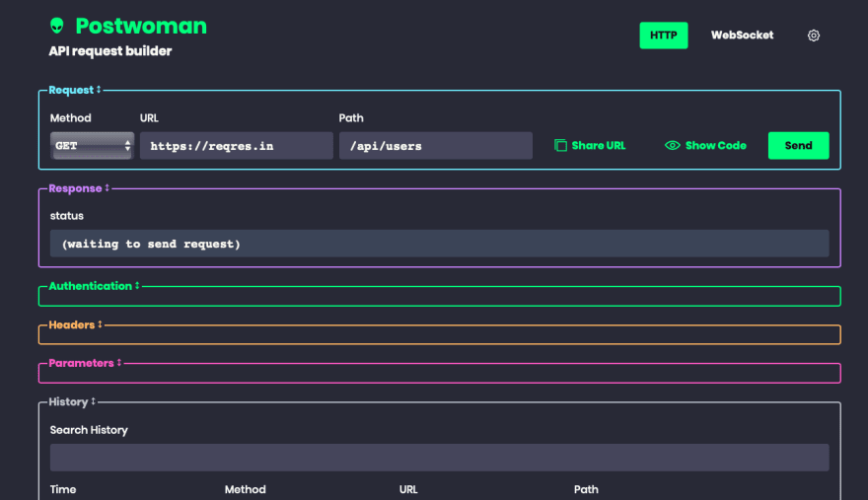
Task: Click the 'Search History' label
Action: 89,430
